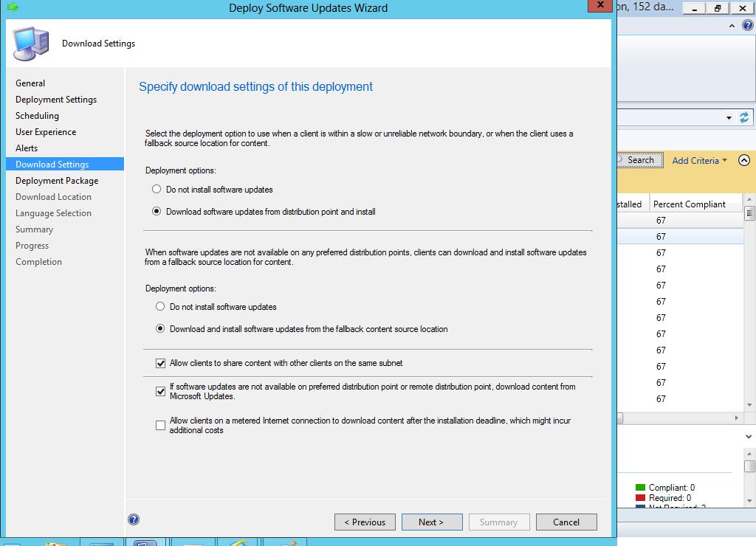Click the partially visible 'stalled' column header

633,204
